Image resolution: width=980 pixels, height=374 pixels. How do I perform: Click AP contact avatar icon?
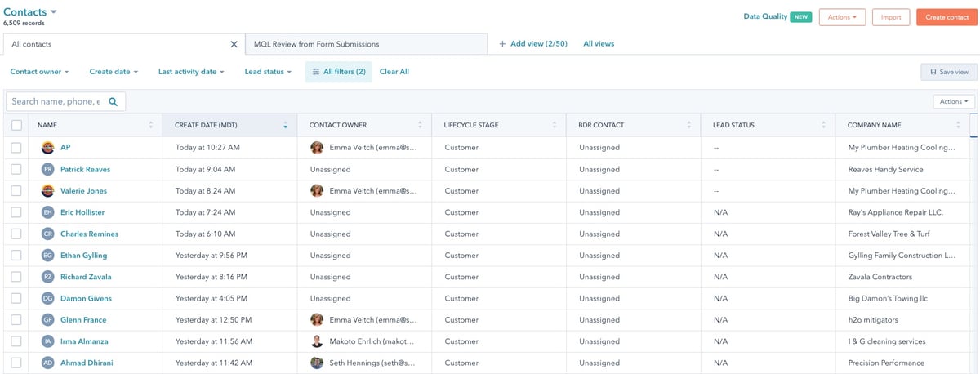(x=47, y=148)
